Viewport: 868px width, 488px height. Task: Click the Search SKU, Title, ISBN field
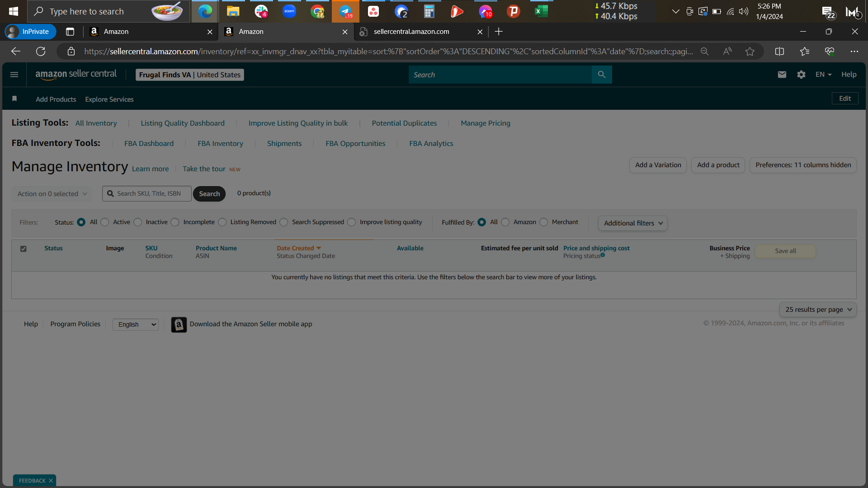tap(147, 194)
